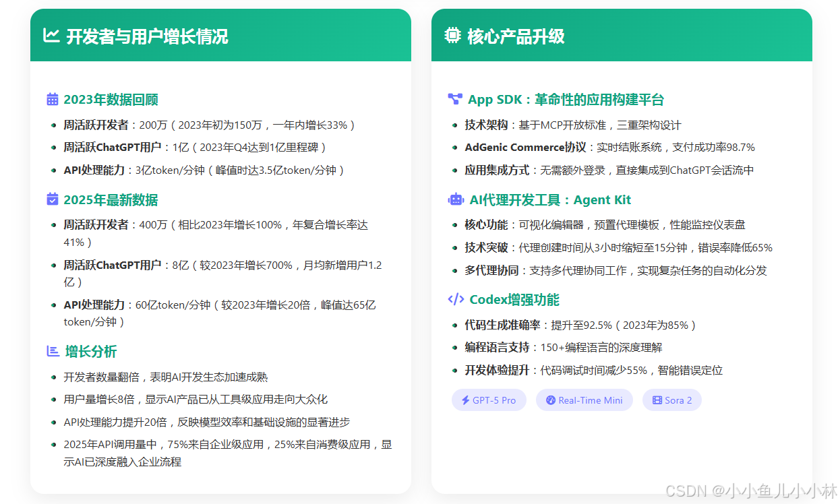Click the bar chart icon beside 增长分析
This screenshot has height=504, width=840.
coord(53,351)
